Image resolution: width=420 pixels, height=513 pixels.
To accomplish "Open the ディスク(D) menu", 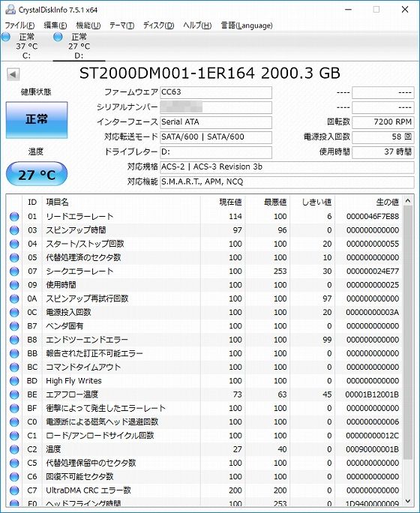I will point(159,25).
